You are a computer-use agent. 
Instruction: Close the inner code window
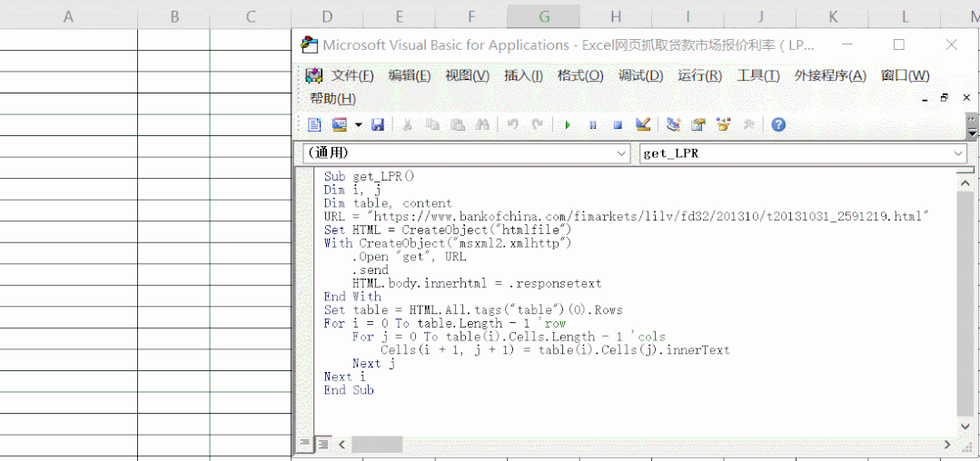point(966,98)
